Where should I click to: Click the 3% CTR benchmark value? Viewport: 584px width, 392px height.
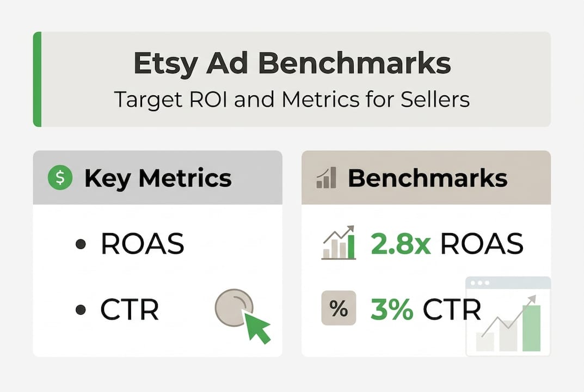[x=426, y=310]
